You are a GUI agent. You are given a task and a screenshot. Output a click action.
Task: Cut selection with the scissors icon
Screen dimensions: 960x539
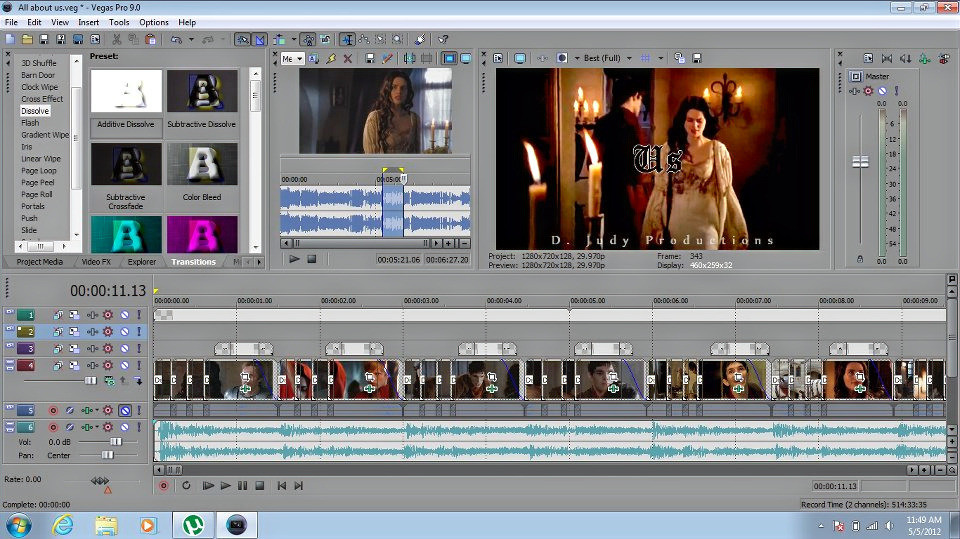116,39
